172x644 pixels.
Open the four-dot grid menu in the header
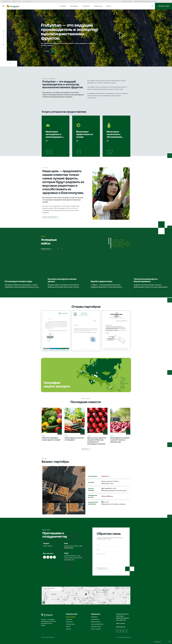[x=3, y=6]
